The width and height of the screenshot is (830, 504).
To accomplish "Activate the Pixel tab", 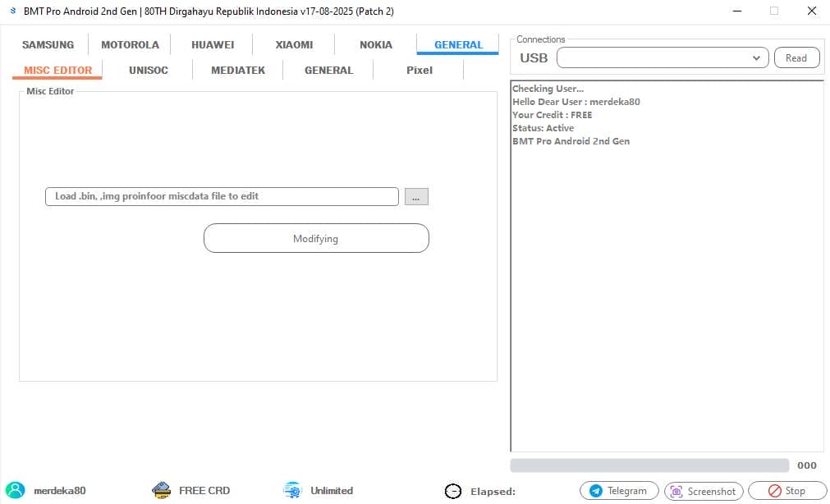I will (x=419, y=70).
